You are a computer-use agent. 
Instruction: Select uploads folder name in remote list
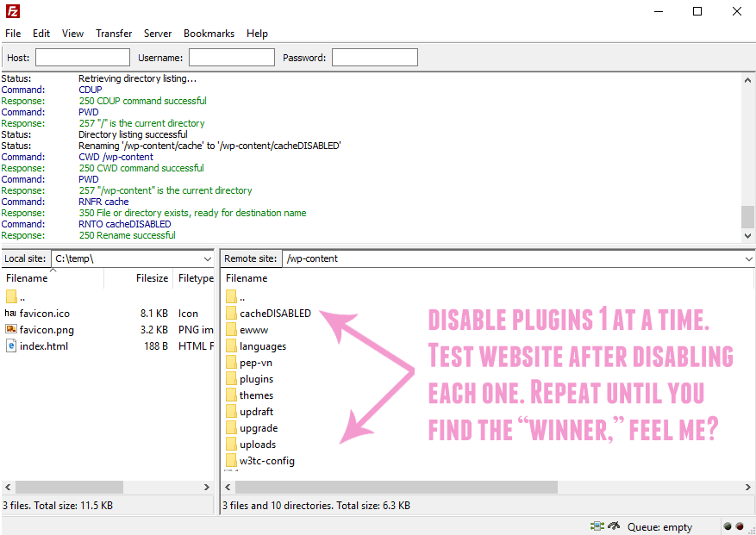tap(258, 445)
